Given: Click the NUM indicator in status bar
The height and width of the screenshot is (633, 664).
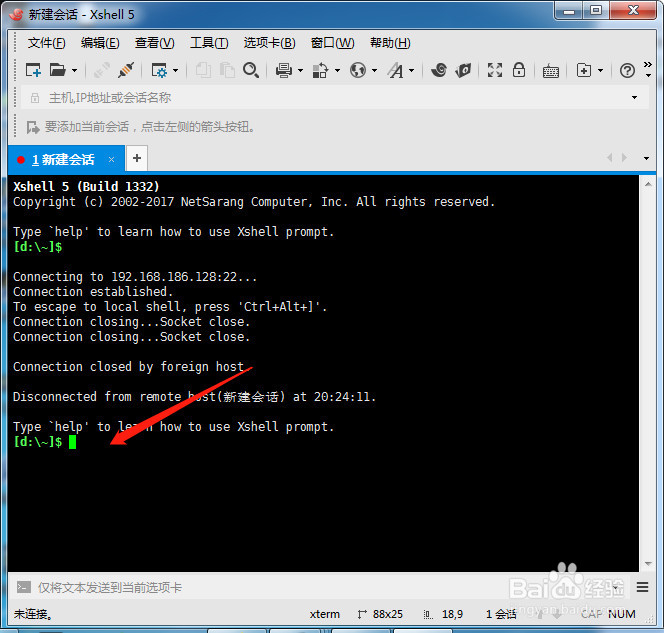Looking at the screenshot, I should pyautogui.click(x=622, y=614).
